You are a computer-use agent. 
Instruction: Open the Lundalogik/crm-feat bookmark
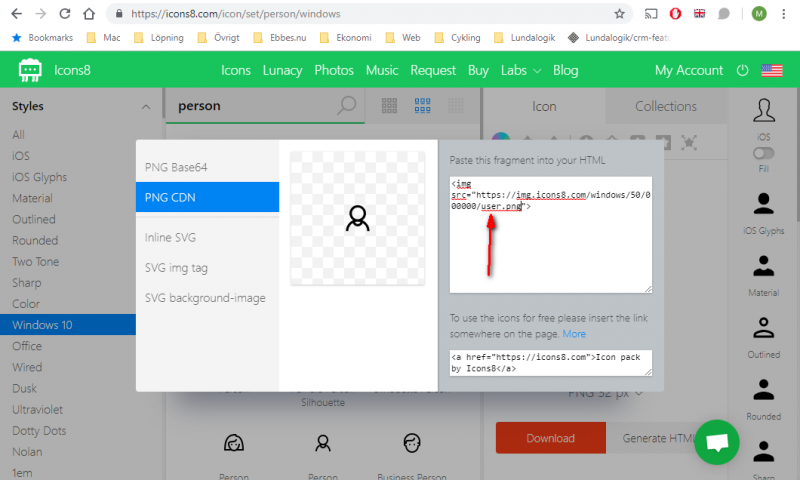pyautogui.click(x=619, y=38)
